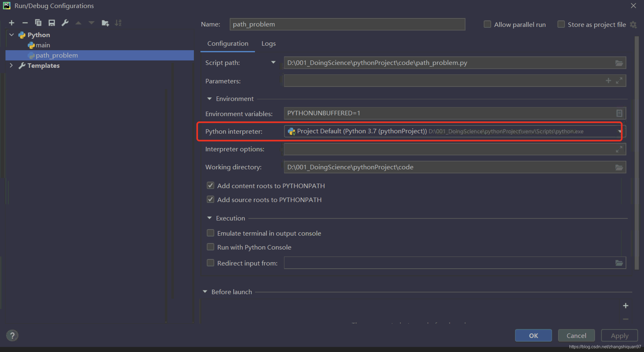The height and width of the screenshot is (352, 644).
Task: Click the Edit Templates wrench icon
Action: (65, 23)
